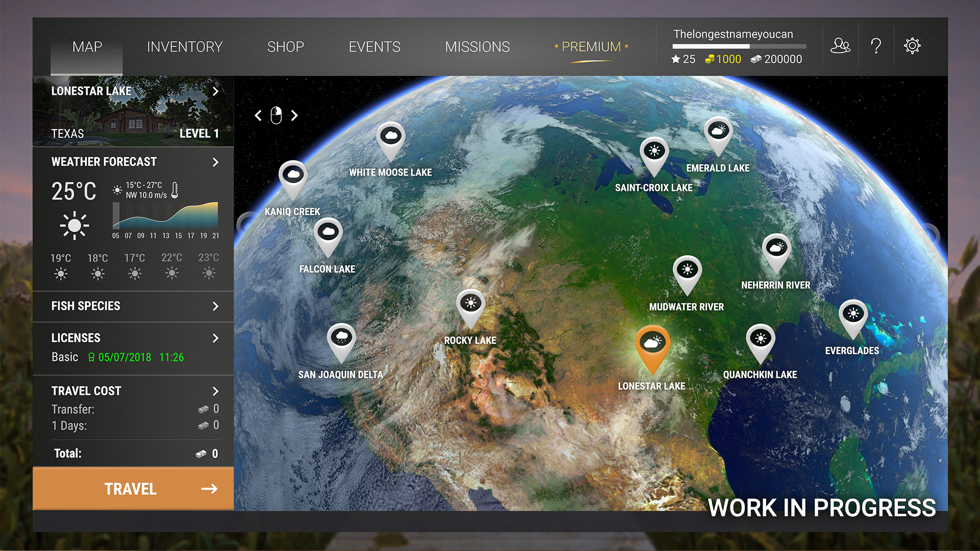Expand the Travel Cost details

[x=215, y=391]
